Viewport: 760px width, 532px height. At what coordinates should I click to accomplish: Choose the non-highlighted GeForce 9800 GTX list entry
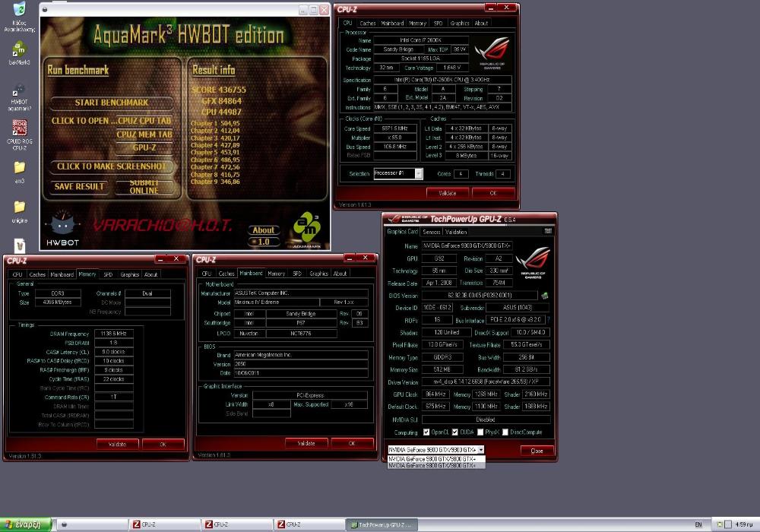(x=435, y=459)
